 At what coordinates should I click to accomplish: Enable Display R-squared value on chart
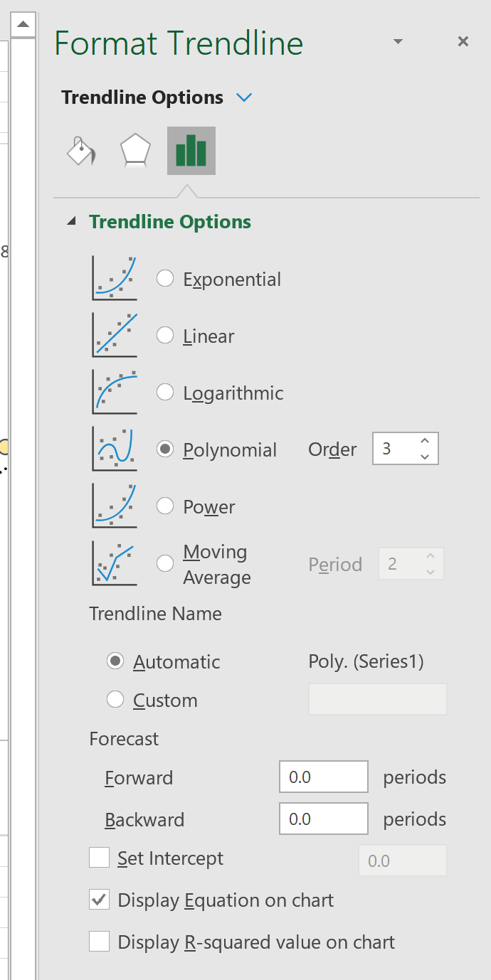(x=100, y=942)
